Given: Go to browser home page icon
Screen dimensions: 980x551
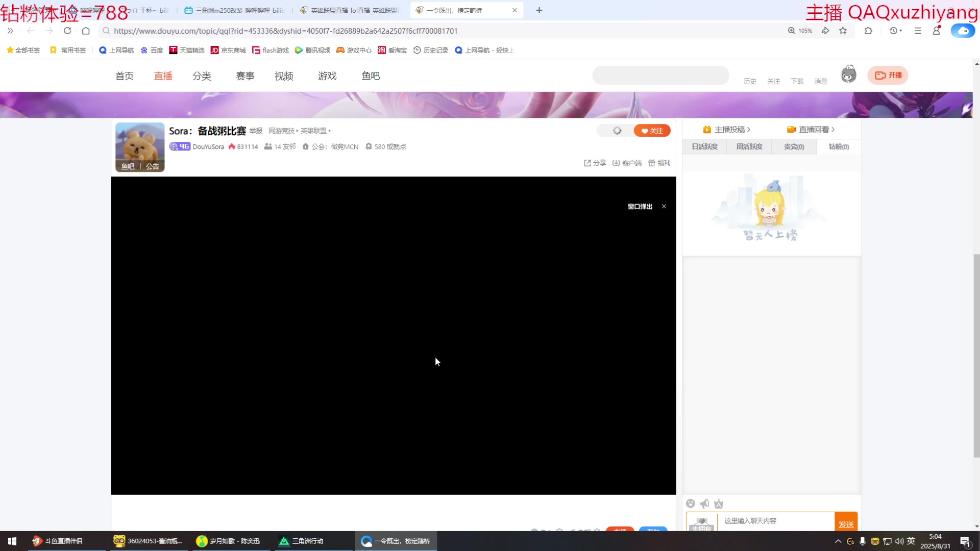Looking at the screenshot, I should point(86,31).
